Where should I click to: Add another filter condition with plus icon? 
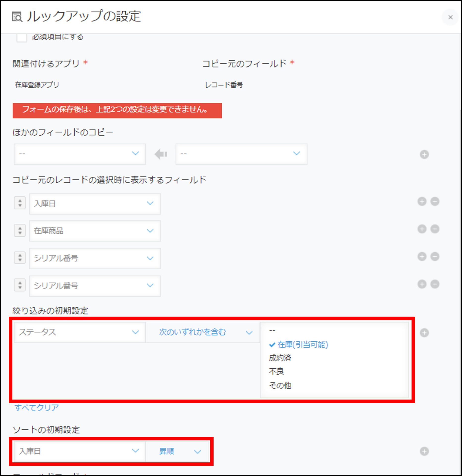(x=424, y=333)
